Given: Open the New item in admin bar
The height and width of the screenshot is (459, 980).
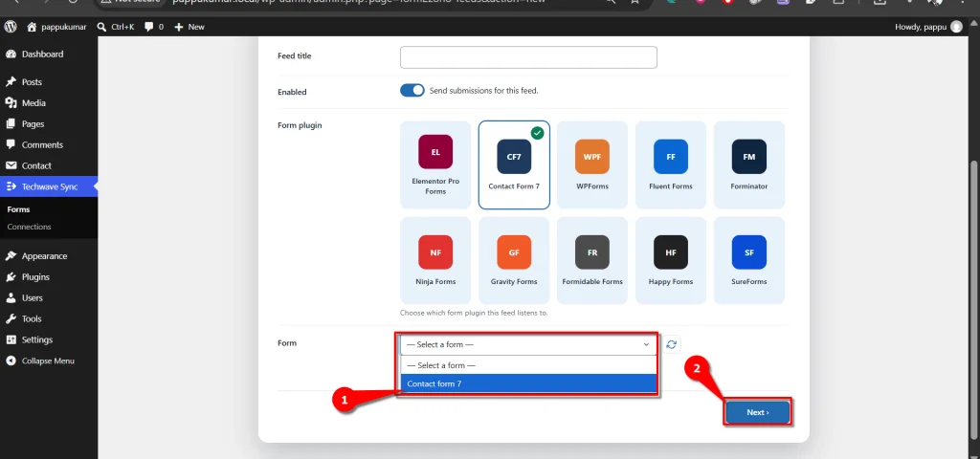Looking at the screenshot, I should coord(189,27).
